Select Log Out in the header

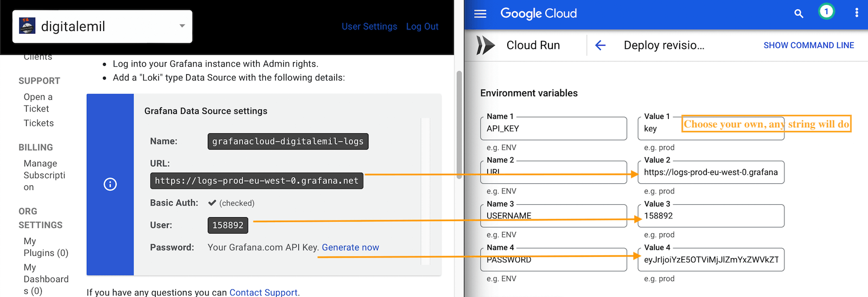pyautogui.click(x=422, y=27)
